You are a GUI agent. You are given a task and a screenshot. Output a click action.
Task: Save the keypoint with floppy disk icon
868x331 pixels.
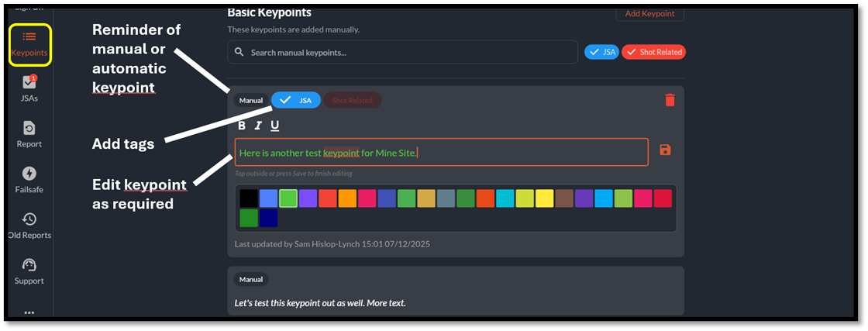[665, 150]
